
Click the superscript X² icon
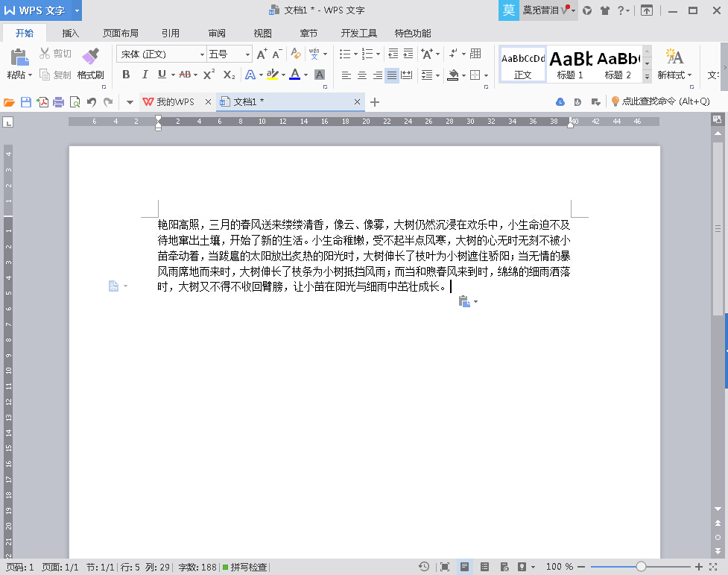pos(209,75)
